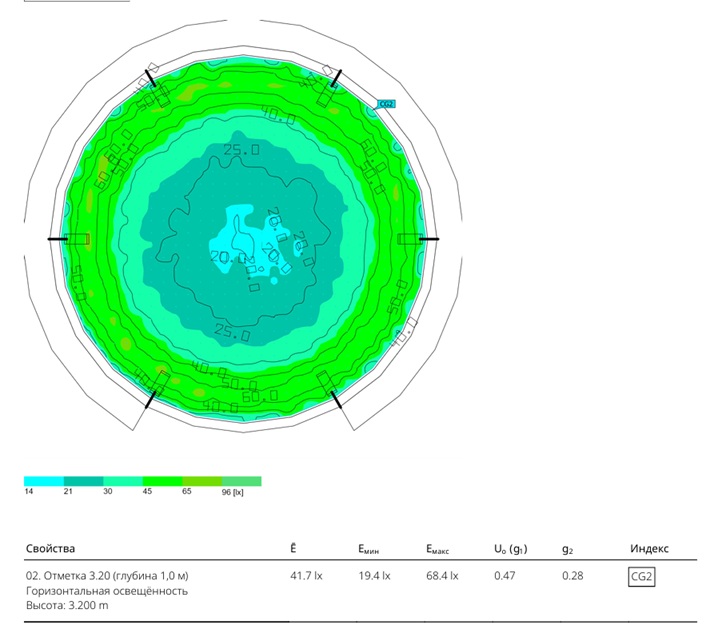Click the upper 25.0 contour label
This screenshot has width=714, height=637.
[236, 150]
